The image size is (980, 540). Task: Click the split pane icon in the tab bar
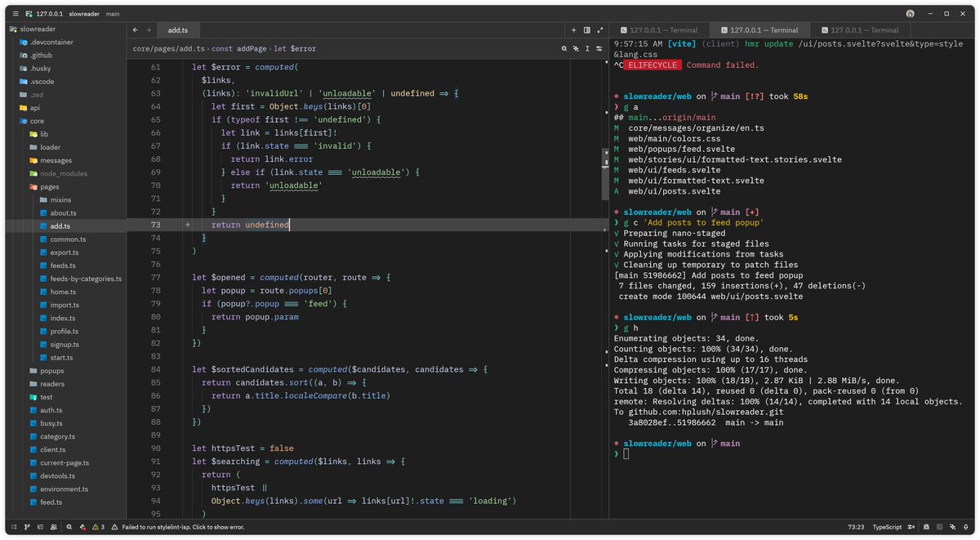coord(586,30)
